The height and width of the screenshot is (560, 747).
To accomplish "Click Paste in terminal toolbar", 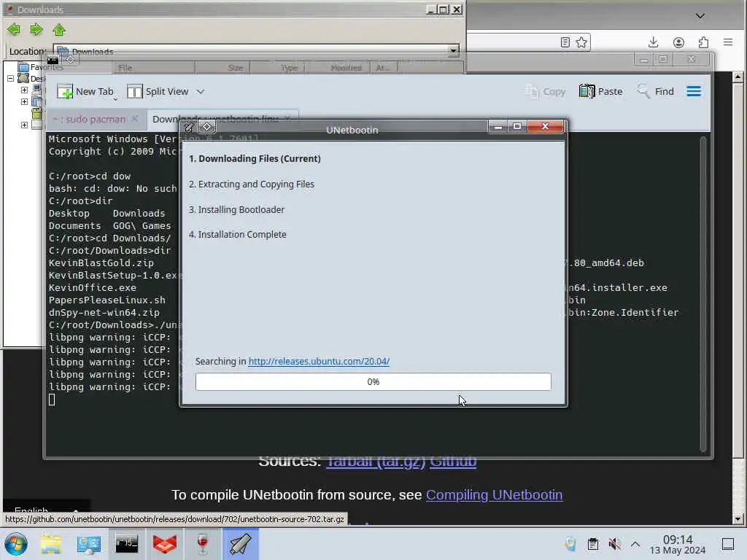I will coord(601,91).
